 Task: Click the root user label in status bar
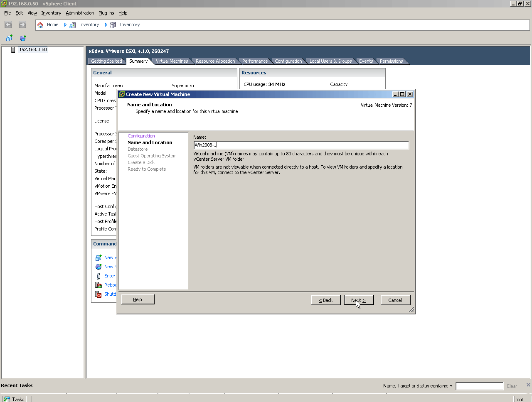[x=519, y=400]
